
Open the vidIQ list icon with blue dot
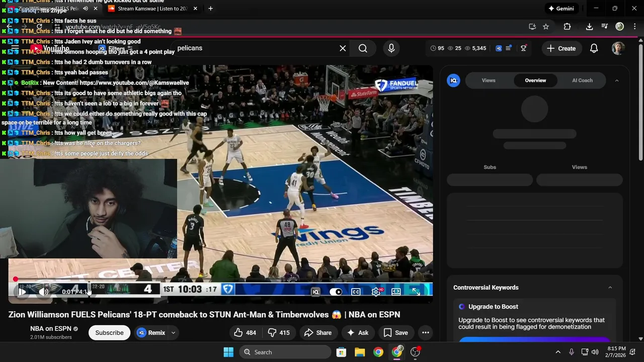(x=509, y=48)
